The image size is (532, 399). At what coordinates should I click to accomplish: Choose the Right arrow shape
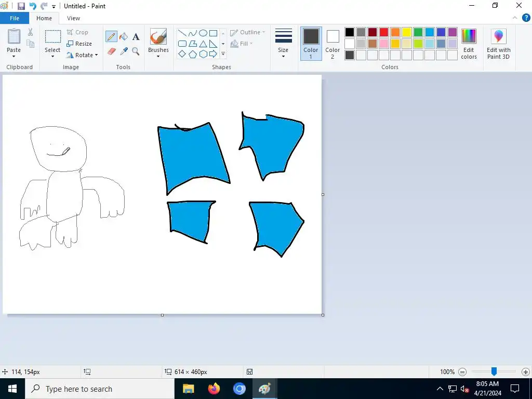pos(213,54)
